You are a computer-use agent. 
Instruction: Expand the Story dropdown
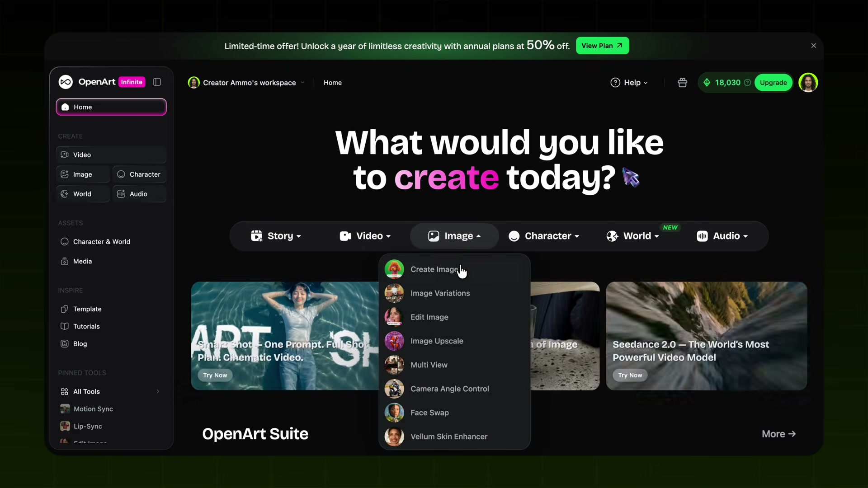tap(276, 236)
